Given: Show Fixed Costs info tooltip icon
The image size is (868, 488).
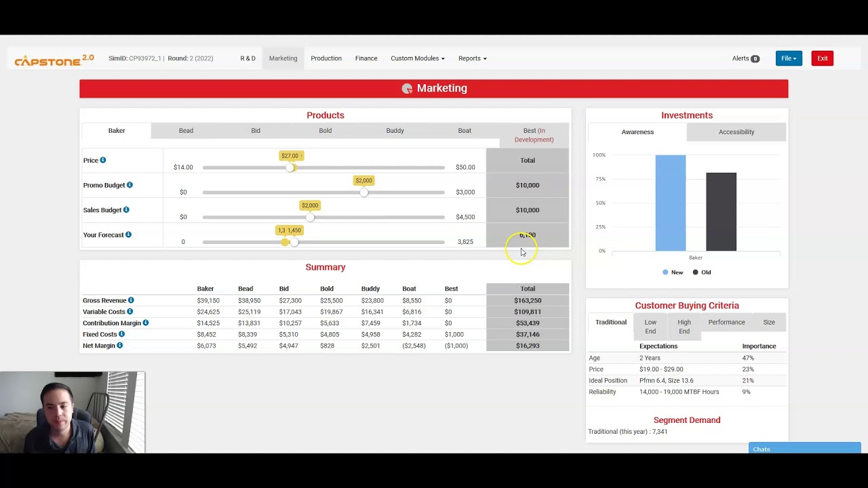Looking at the screenshot, I should (x=121, y=334).
